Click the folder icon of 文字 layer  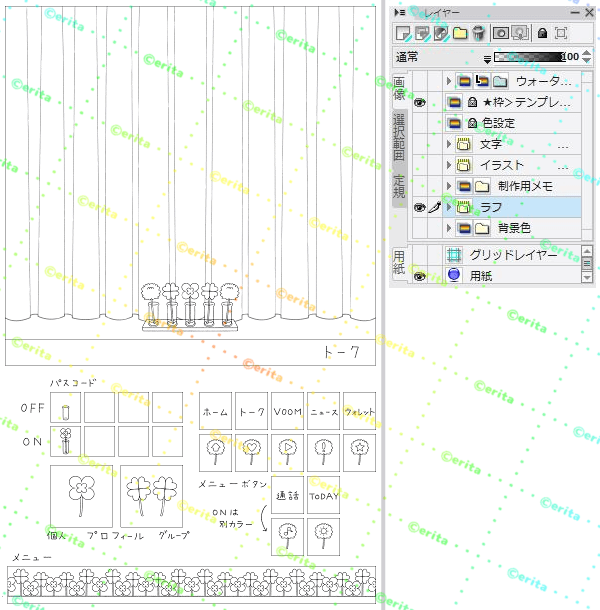[464, 144]
